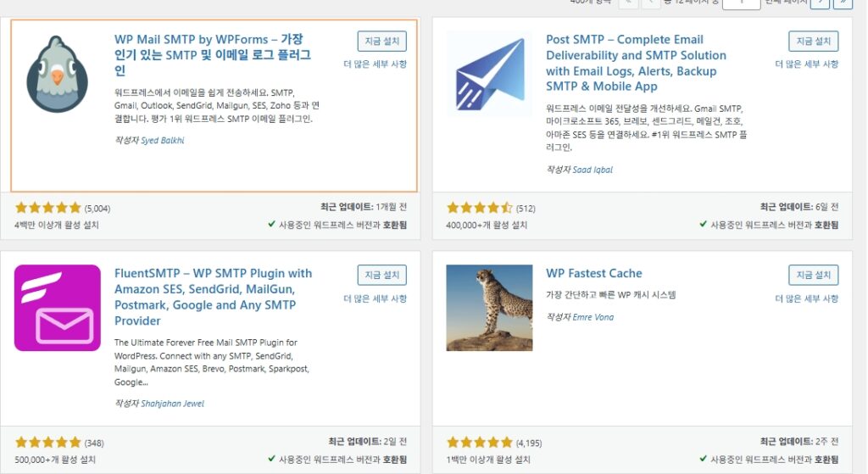The height and width of the screenshot is (474, 868).
Task: Click '1백만 이상개 활성 설치' text
Action: pyautogui.click(x=488, y=460)
